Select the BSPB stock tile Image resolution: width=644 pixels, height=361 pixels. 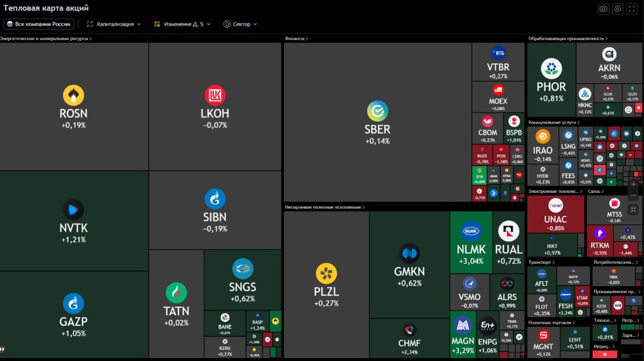pos(514,129)
